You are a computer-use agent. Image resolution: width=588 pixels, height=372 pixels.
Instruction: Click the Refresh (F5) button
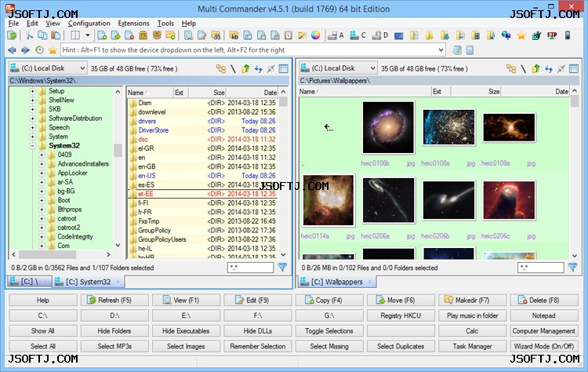pyautogui.click(x=114, y=301)
